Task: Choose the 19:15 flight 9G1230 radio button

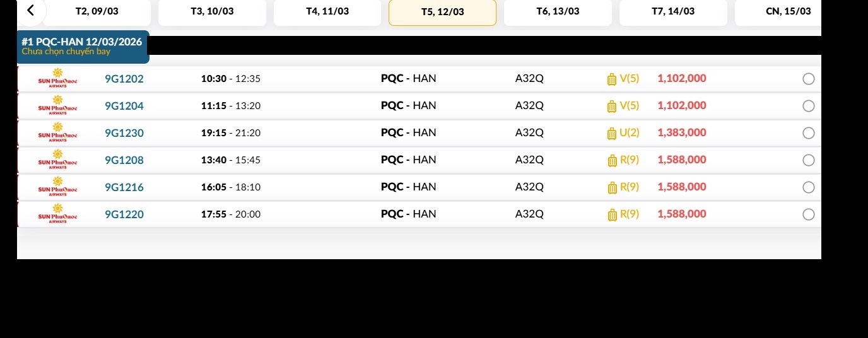Action: click(x=808, y=133)
